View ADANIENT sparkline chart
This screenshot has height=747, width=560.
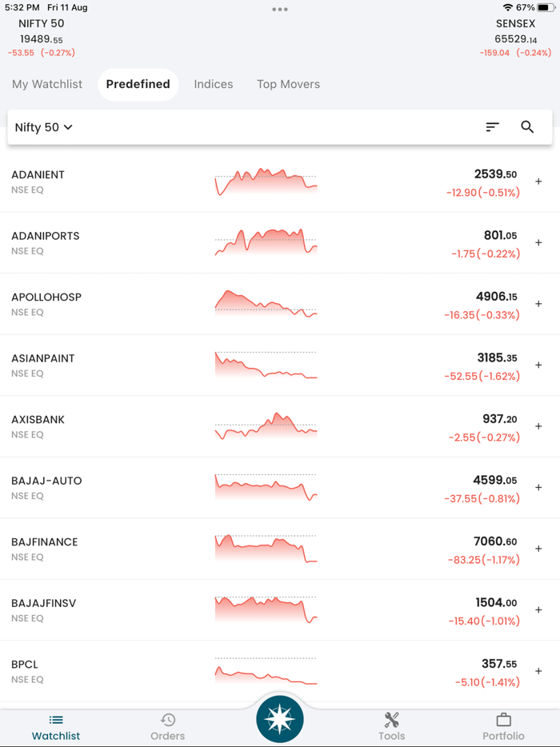pyautogui.click(x=266, y=181)
